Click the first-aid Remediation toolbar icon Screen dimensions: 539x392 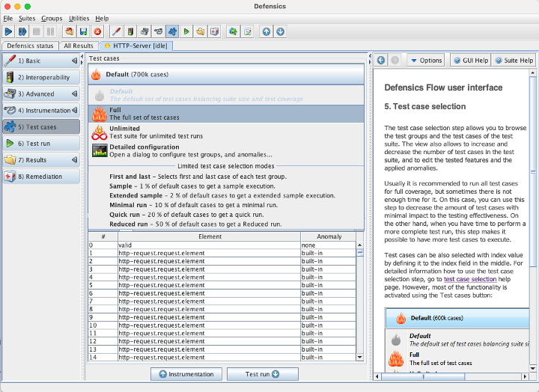coord(214,31)
